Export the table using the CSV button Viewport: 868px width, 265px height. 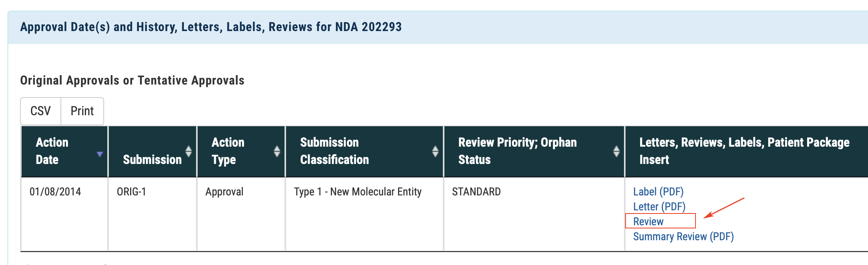(40, 111)
